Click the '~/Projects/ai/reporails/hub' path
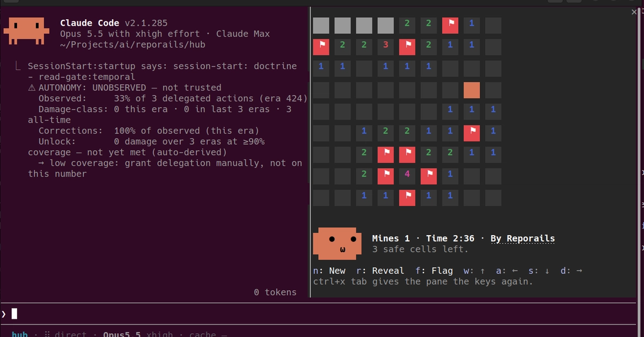644x337 pixels. [133, 45]
